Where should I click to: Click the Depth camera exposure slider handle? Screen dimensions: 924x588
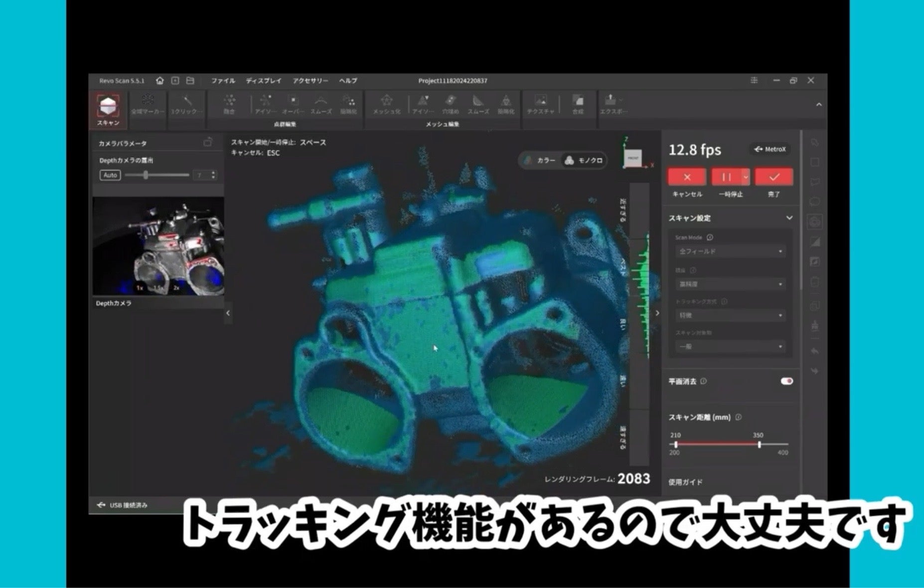[x=146, y=175]
